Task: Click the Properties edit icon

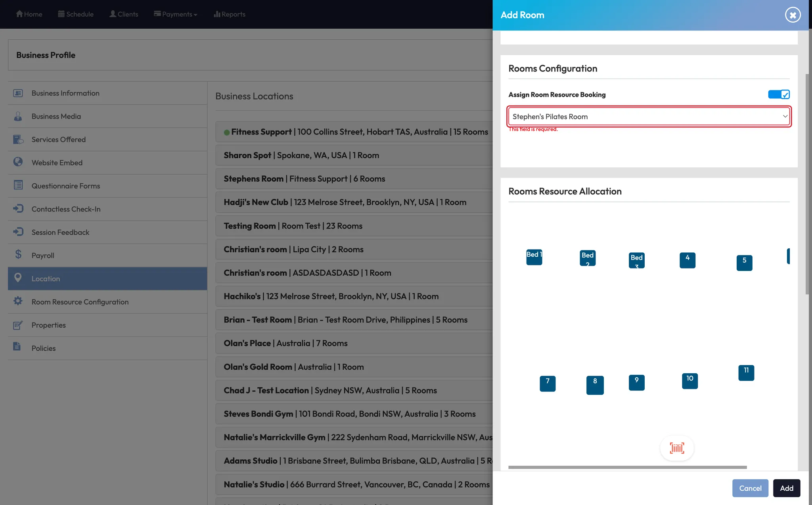Action: (x=18, y=325)
